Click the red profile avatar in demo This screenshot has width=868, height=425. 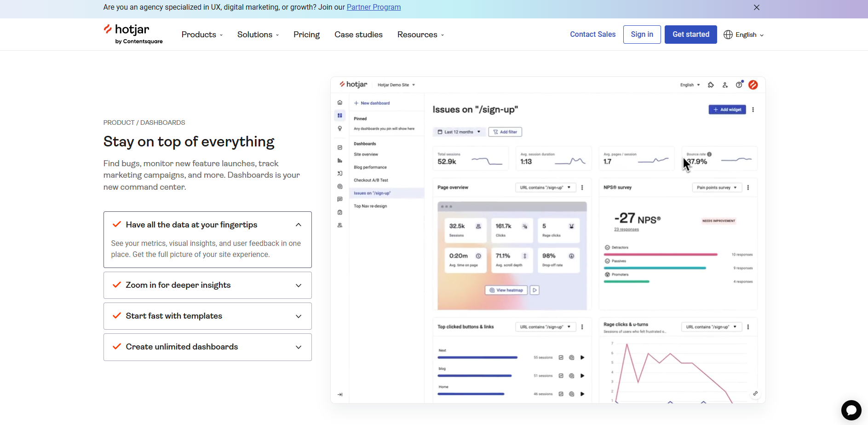[x=753, y=85]
